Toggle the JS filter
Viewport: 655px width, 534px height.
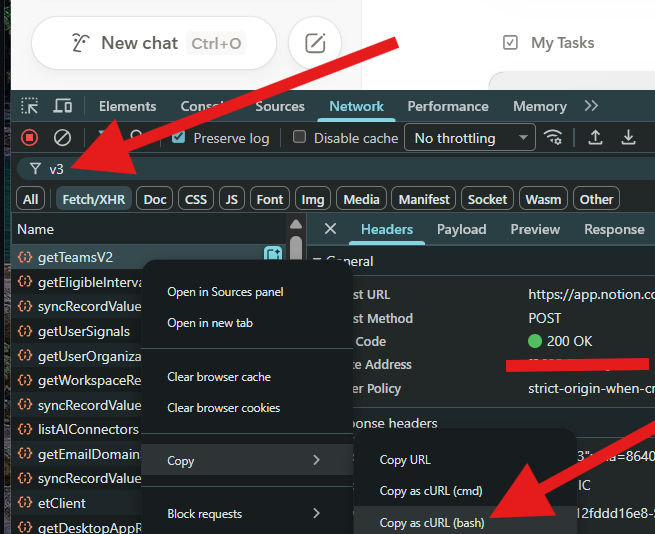coord(231,199)
